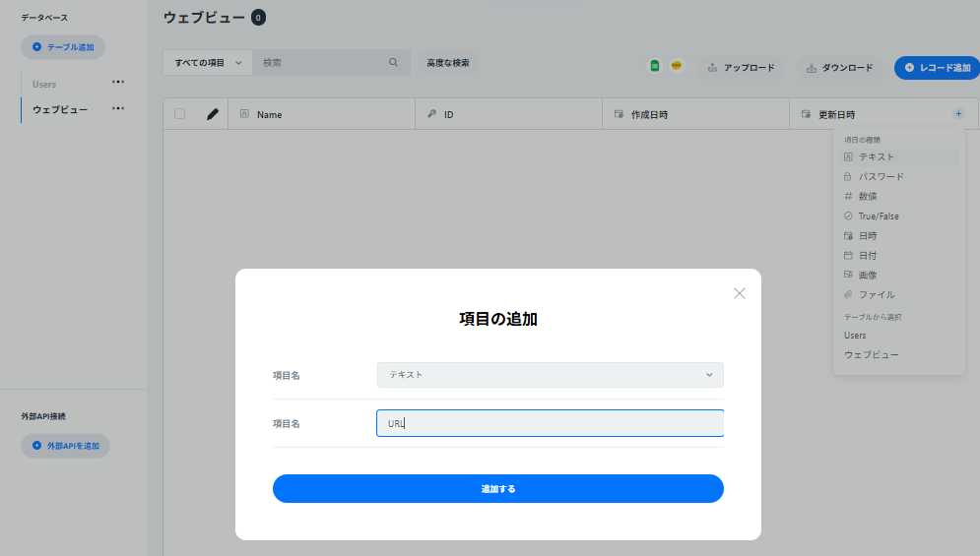Click the 追加する button
This screenshot has width=980, height=556.
498,488
